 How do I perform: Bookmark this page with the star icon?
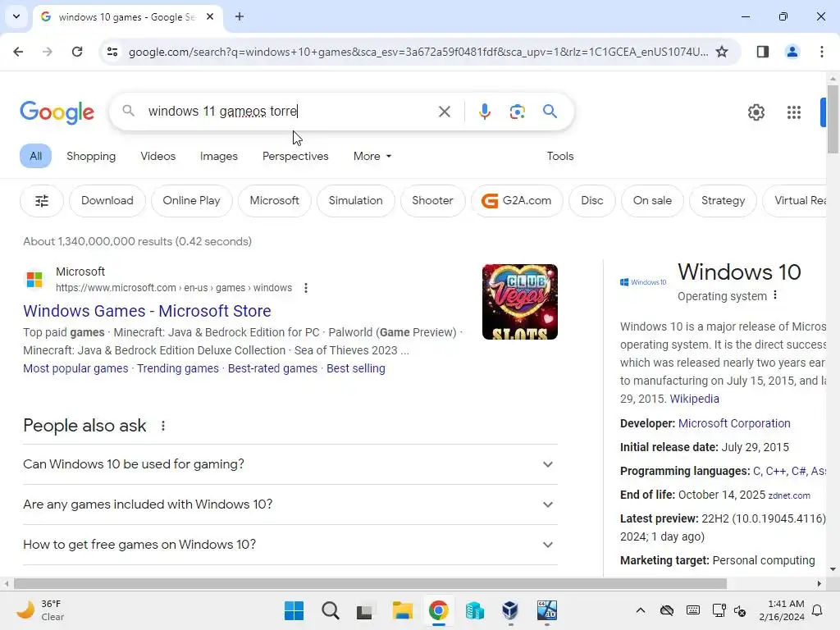[x=722, y=52]
